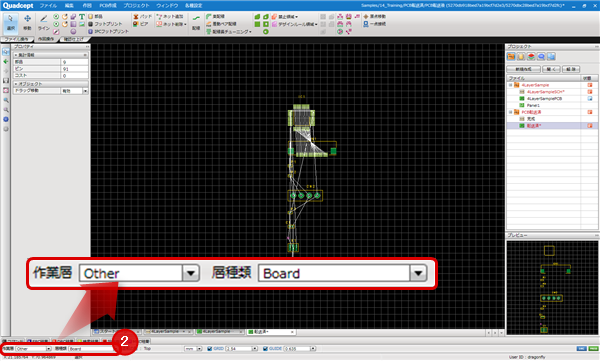Toggle the GRID checkbox

coord(209,348)
